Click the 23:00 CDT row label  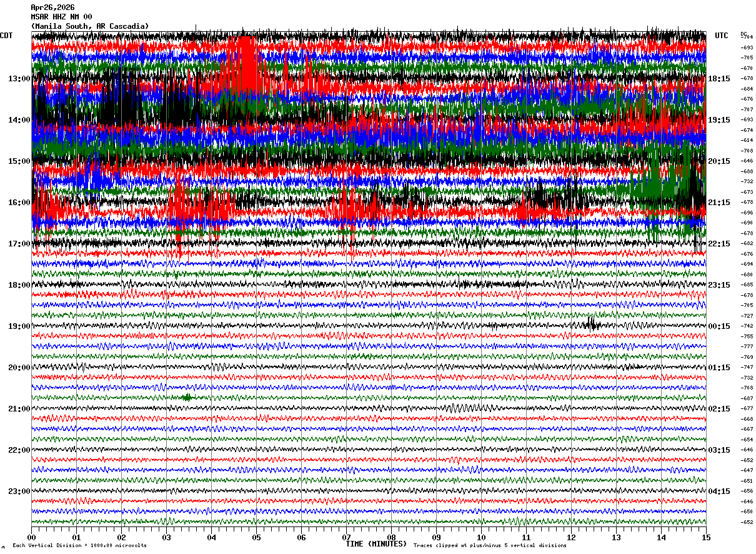pyautogui.click(x=19, y=491)
